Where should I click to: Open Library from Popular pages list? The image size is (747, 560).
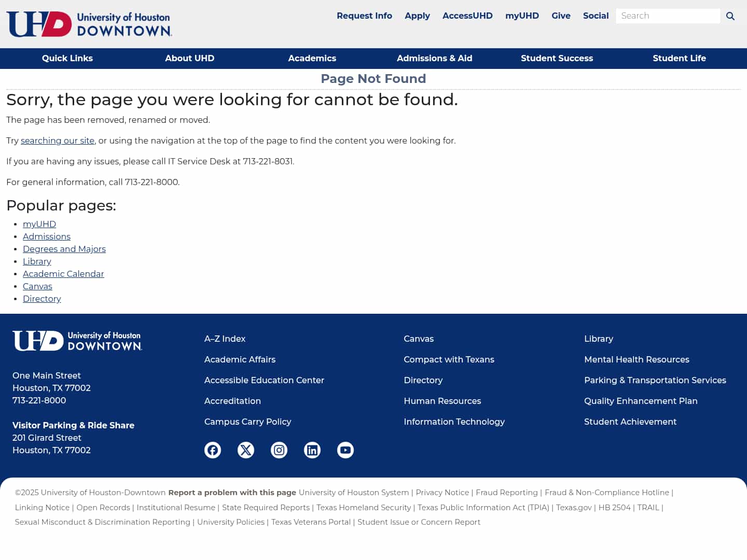(x=37, y=261)
